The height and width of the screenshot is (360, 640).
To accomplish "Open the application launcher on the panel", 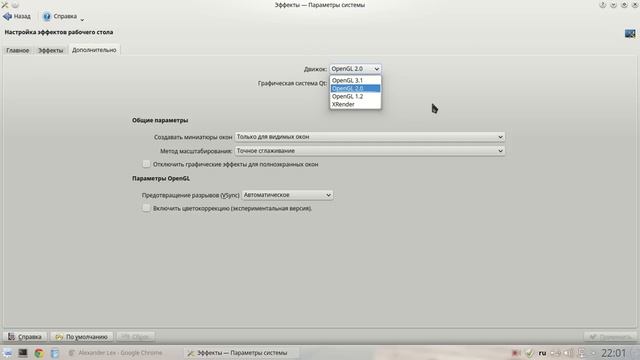I will coord(7,353).
